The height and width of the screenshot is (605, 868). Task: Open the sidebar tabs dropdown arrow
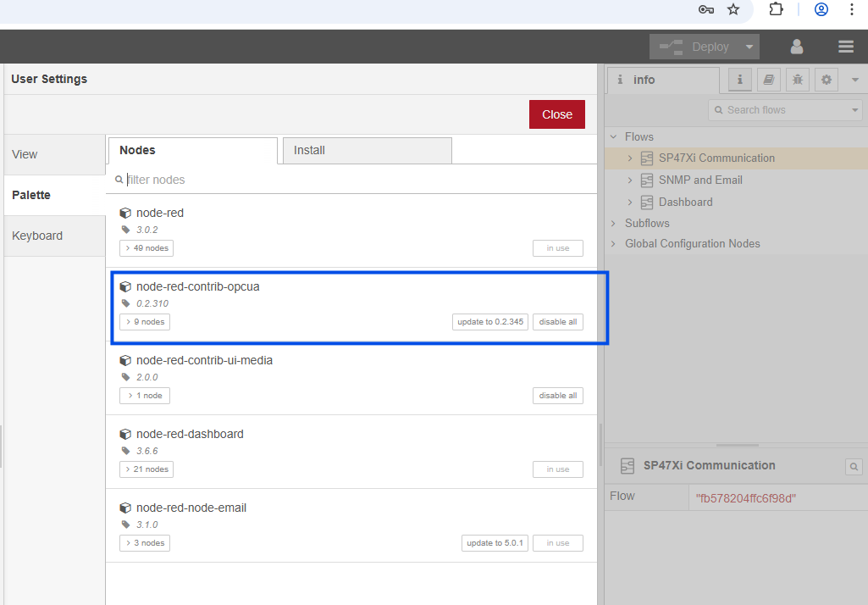(854, 80)
